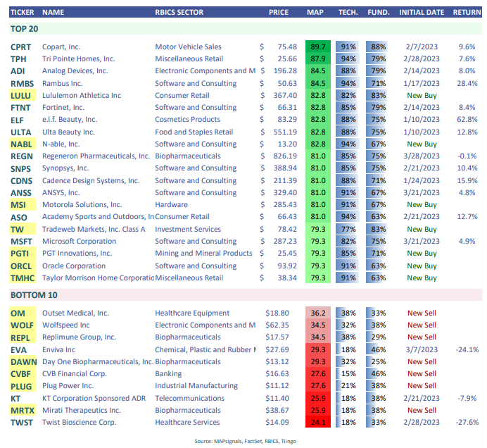
Task: Click the 2/7/2023 initial date for CPRT
Action: point(422,47)
